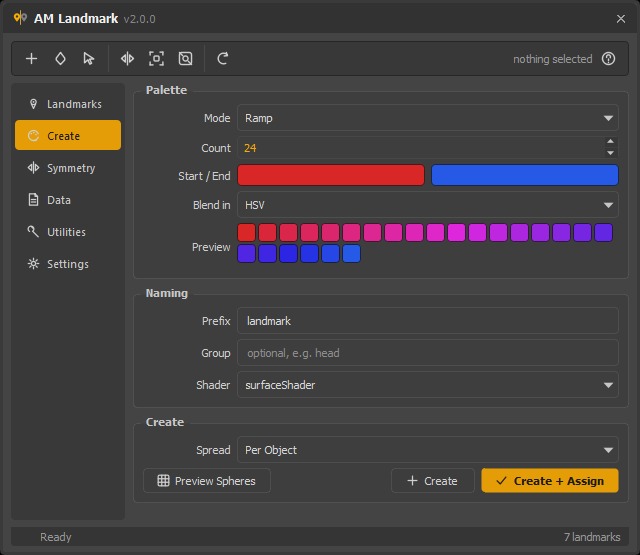Open the Blend in dropdown showing HSV
The height and width of the screenshot is (555, 640).
[427, 205]
